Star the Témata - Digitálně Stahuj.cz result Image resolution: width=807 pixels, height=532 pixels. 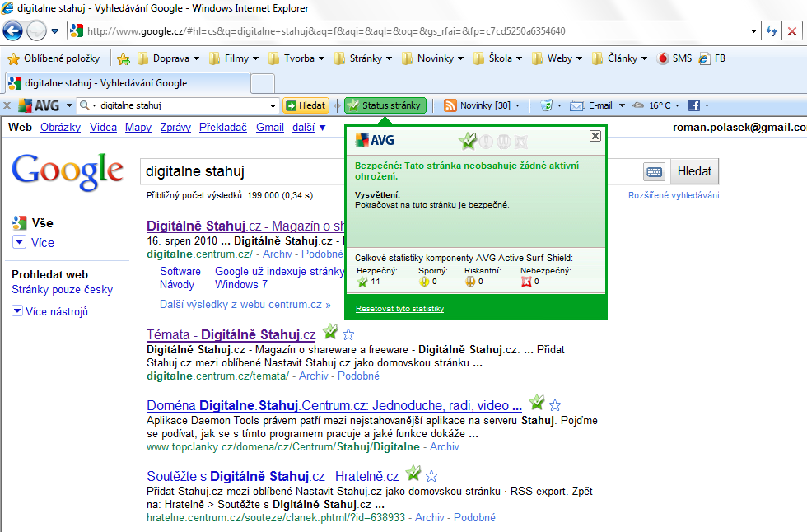tap(348, 334)
